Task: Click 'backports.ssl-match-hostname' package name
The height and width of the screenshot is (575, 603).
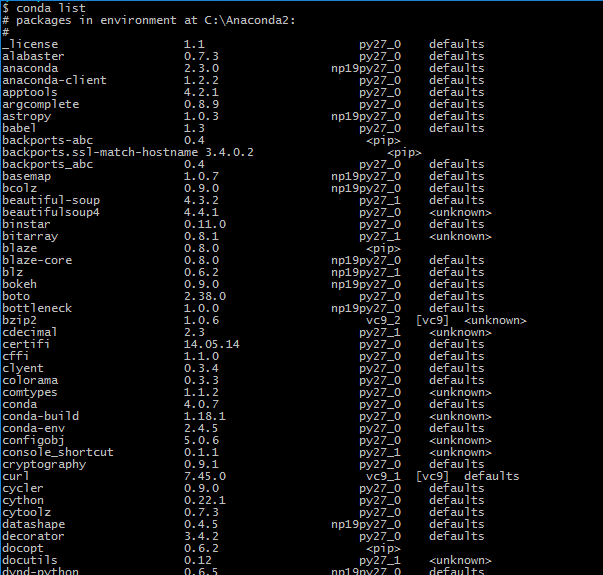Action: click(x=100, y=152)
